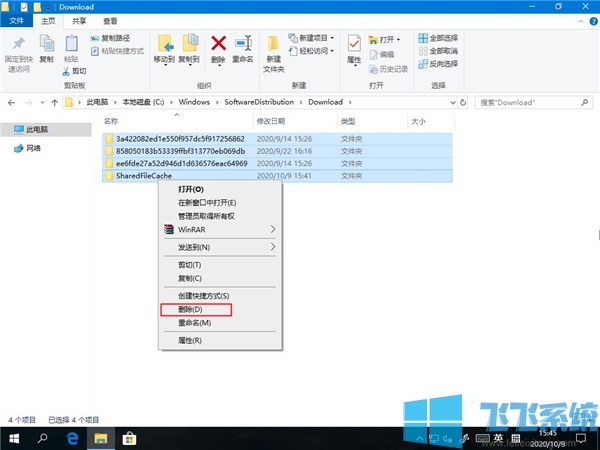The height and width of the screenshot is (450, 600).
Task: Click the Edit button in the ribbon
Action: [382, 54]
